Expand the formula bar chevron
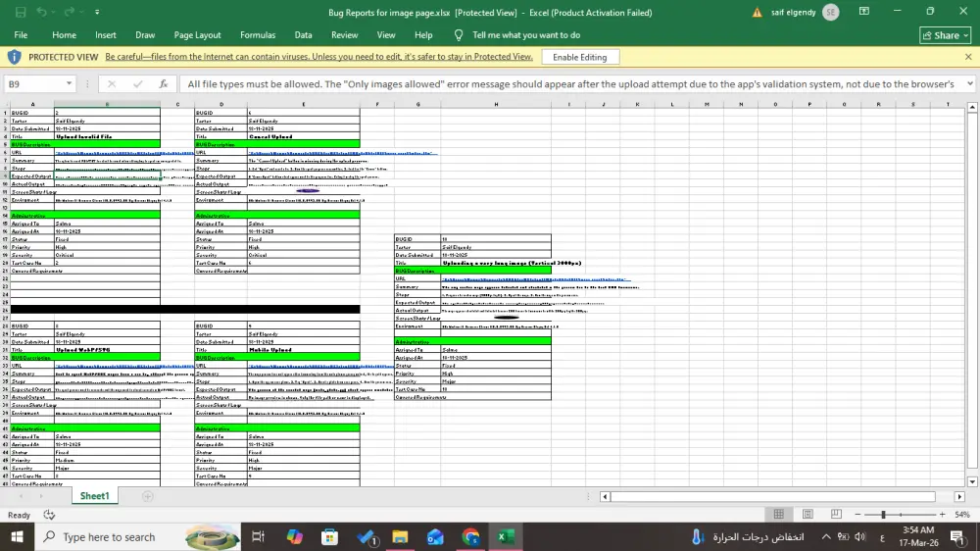This screenshot has width=980, height=551. coord(970,83)
